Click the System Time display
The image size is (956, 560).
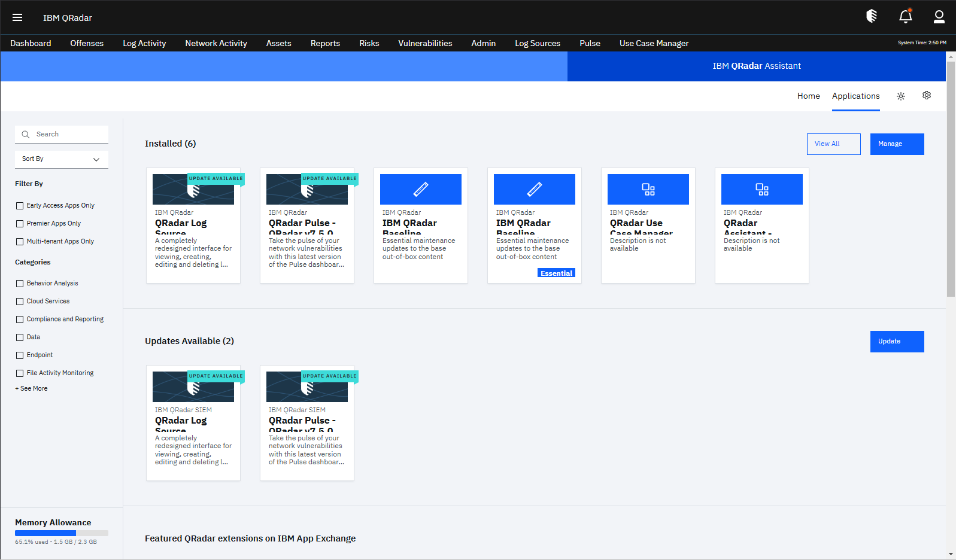[922, 43]
